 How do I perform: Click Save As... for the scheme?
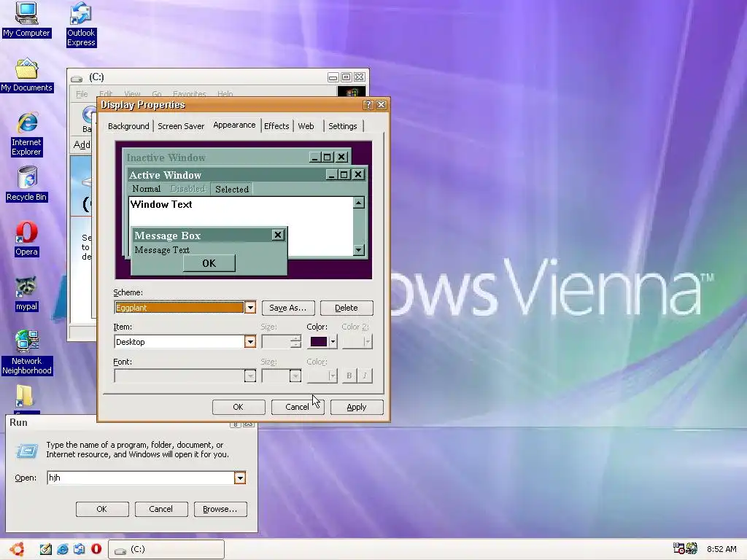[287, 308]
